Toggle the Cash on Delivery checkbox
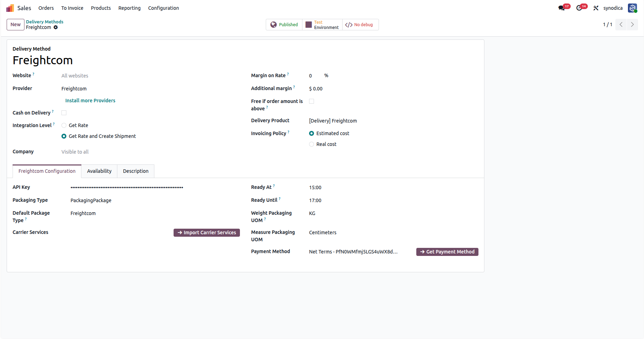This screenshot has height=339, width=644. point(64,113)
